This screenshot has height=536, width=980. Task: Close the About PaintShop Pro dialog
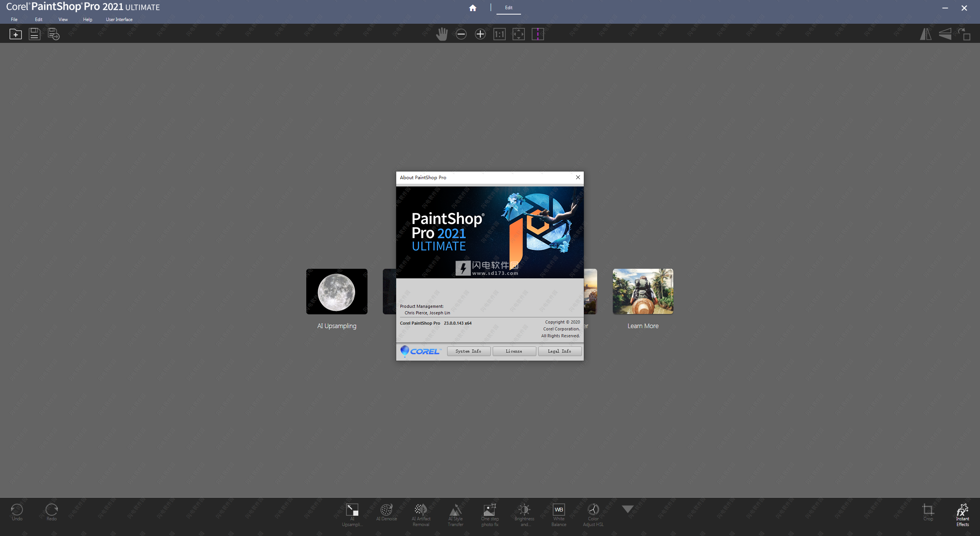[578, 177]
